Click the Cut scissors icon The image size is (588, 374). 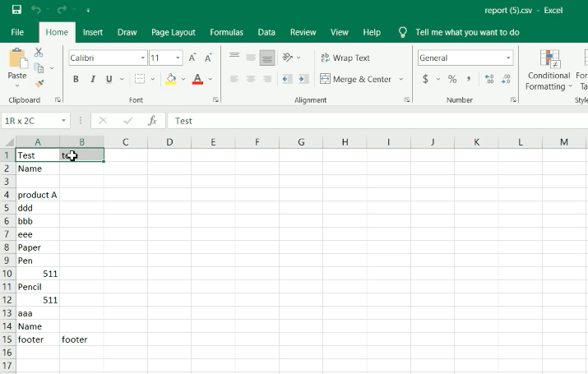(x=39, y=53)
